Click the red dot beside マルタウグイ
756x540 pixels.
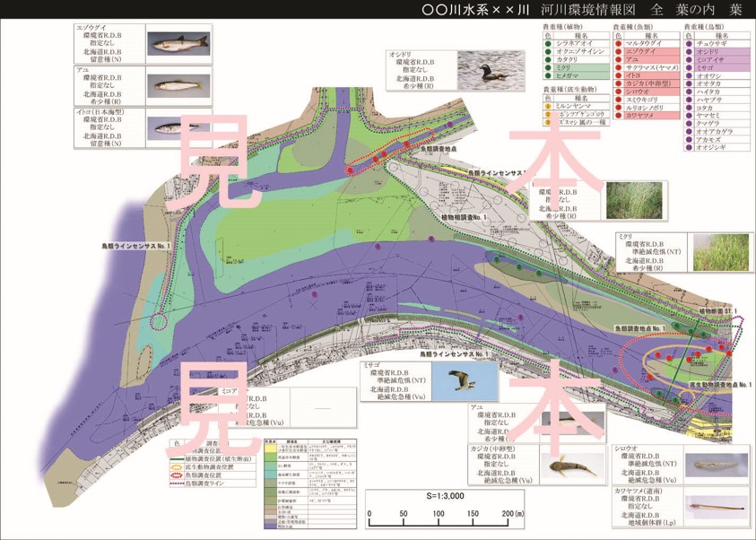[x=619, y=43]
